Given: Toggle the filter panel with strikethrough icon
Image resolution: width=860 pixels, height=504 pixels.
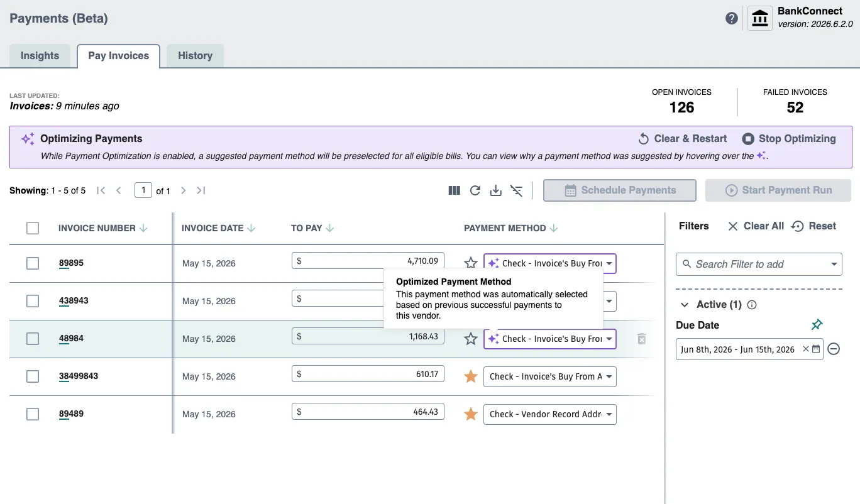Looking at the screenshot, I should [x=517, y=190].
